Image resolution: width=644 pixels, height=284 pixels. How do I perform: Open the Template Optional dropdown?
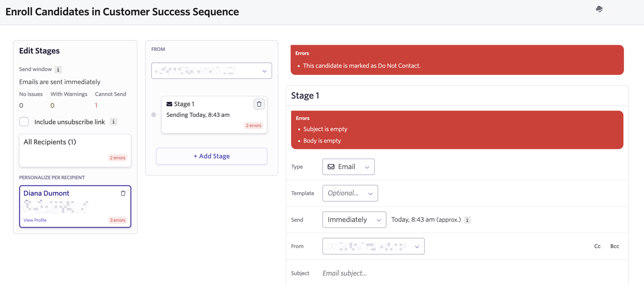(350, 193)
